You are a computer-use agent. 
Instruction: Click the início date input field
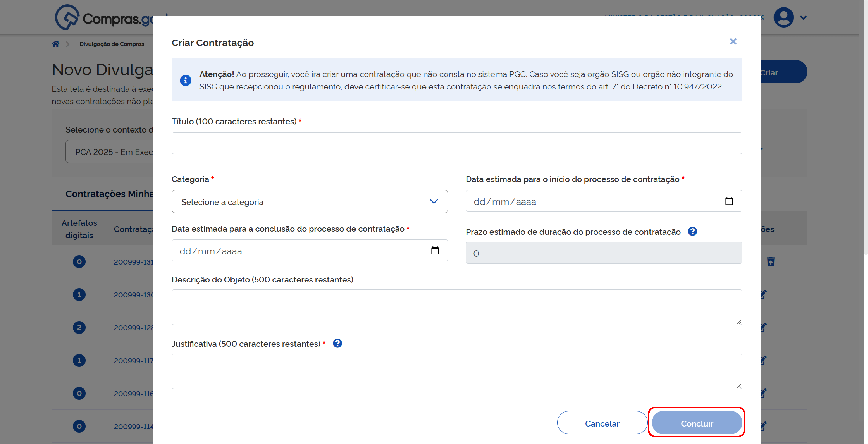[604, 201]
